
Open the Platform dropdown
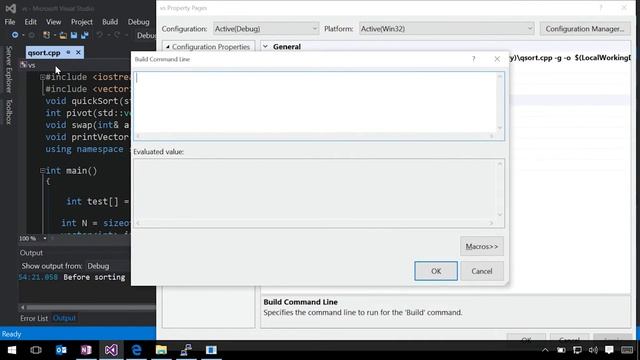447,29
